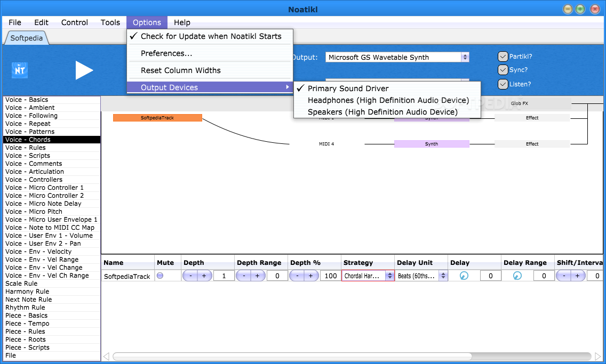606x364 pixels.
Task: Open Preferences... from Options menu
Action: pos(210,53)
